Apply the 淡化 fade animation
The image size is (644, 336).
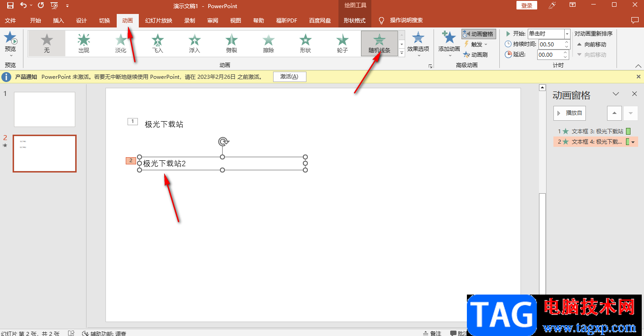(x=121, y=44)
